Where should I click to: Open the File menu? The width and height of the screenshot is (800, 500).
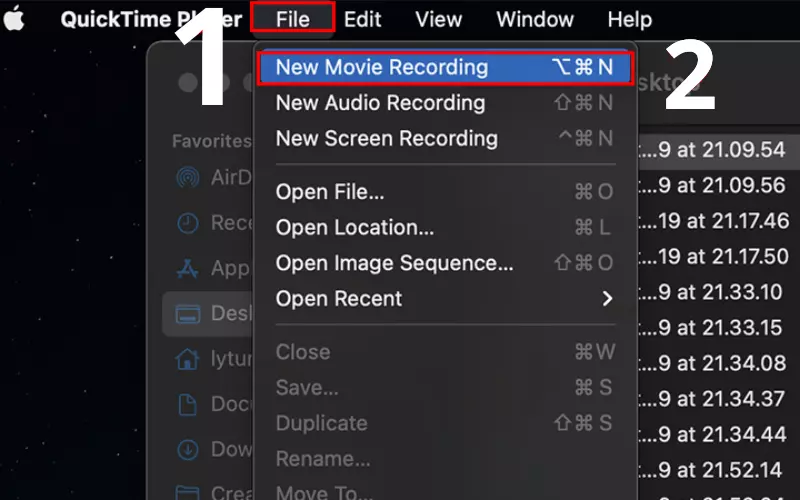pyautogui.click(x=293, y=19)
